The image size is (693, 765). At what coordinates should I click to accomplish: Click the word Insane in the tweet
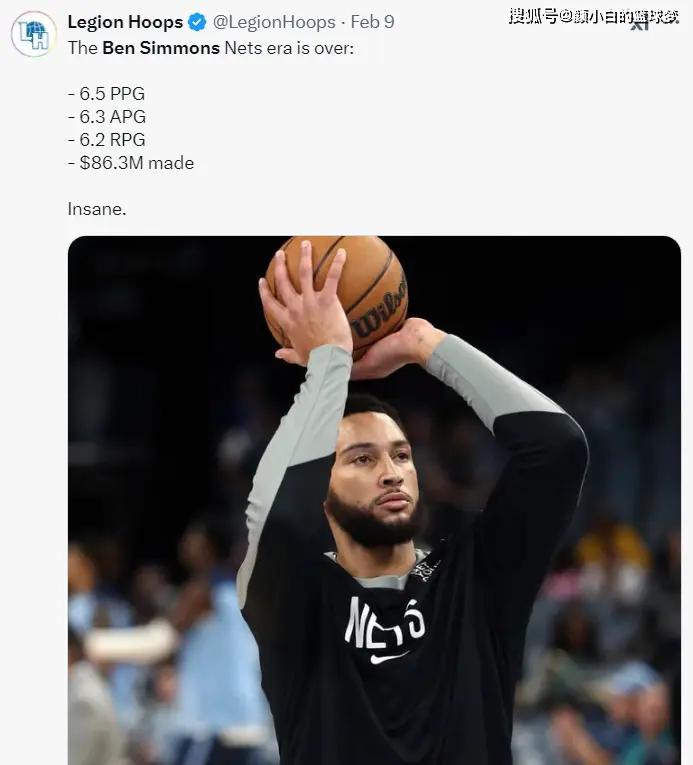coord(97,209)
